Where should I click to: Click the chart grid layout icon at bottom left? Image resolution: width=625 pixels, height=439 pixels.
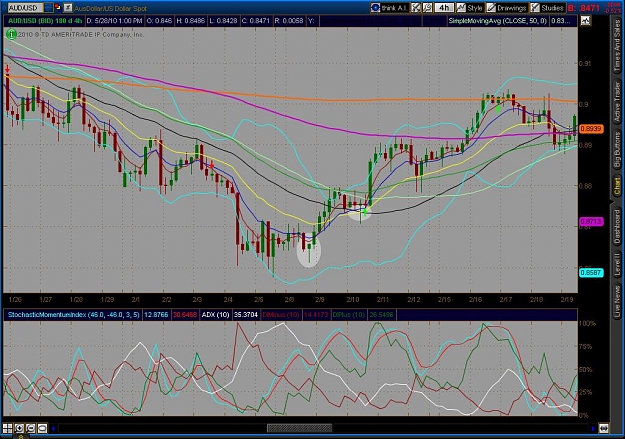[8, 429]
